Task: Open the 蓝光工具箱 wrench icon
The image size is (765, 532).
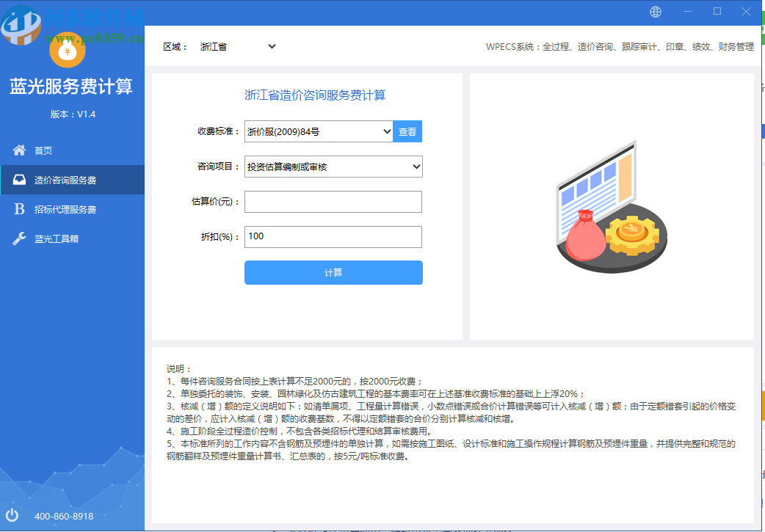Action: (18, 238)
